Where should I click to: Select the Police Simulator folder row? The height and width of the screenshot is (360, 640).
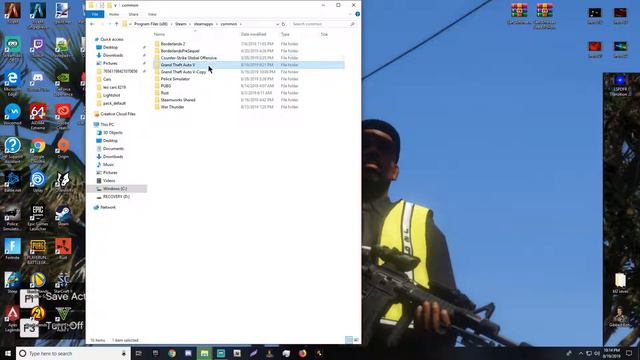click(249, 79)
